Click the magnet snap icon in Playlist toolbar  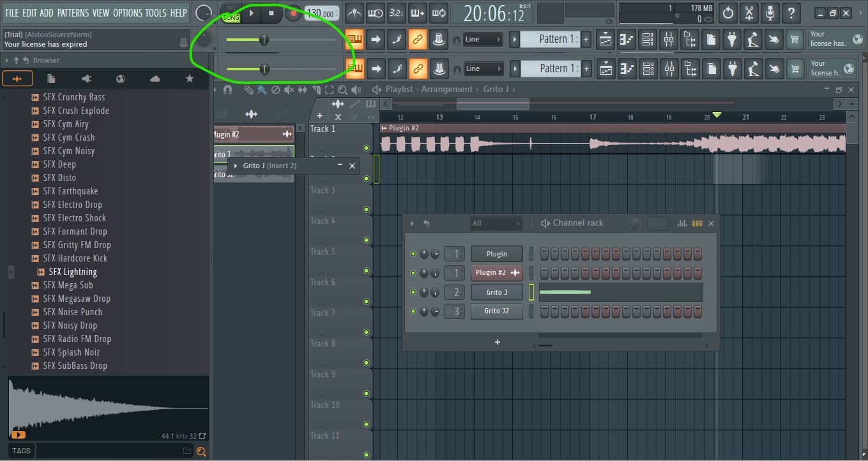coord(227,90)
